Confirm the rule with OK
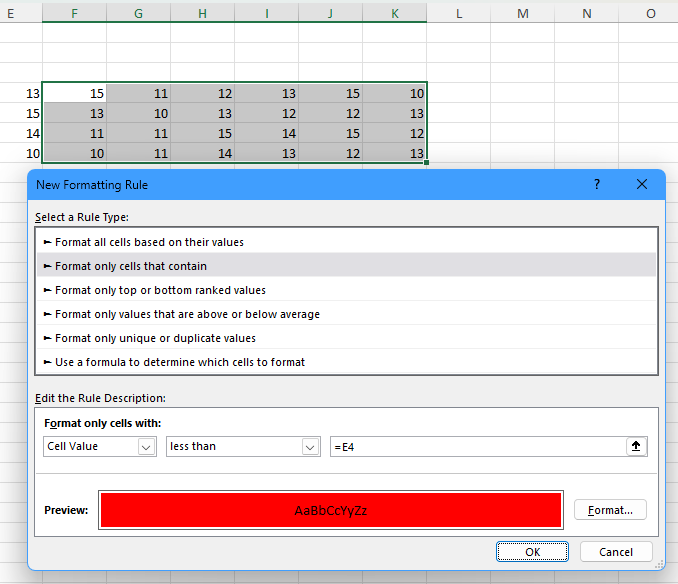Screen dimensions: 678x584 pyautogui.click(x=532, y=552)
